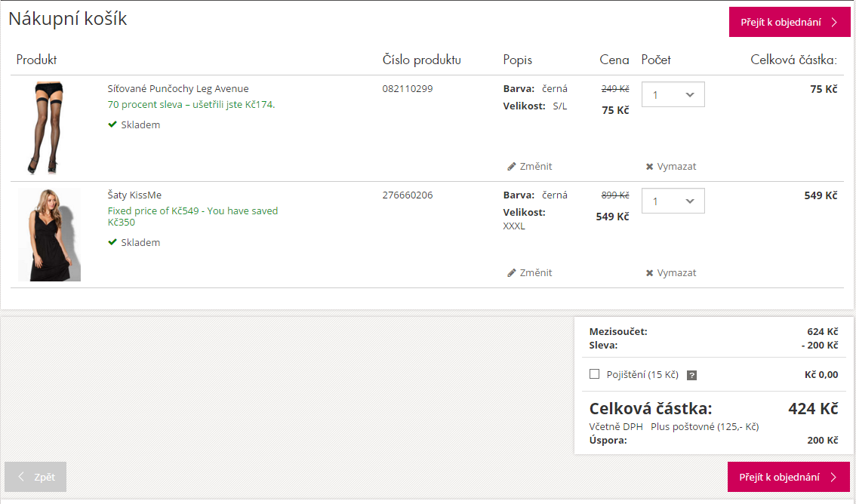Image resolution: width=856 pixels, height=504 pixels.
Task: Click the Zpět back button
Action: [35, 477]
